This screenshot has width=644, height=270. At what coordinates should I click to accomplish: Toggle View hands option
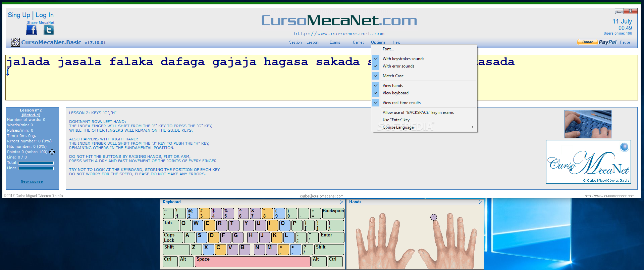[x=424, y=86]
